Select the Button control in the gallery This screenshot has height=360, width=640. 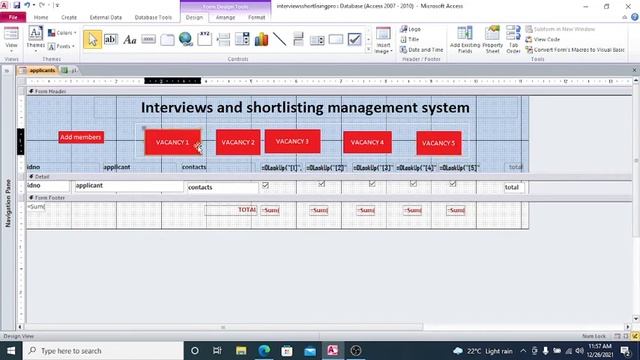tap(149, 39)
